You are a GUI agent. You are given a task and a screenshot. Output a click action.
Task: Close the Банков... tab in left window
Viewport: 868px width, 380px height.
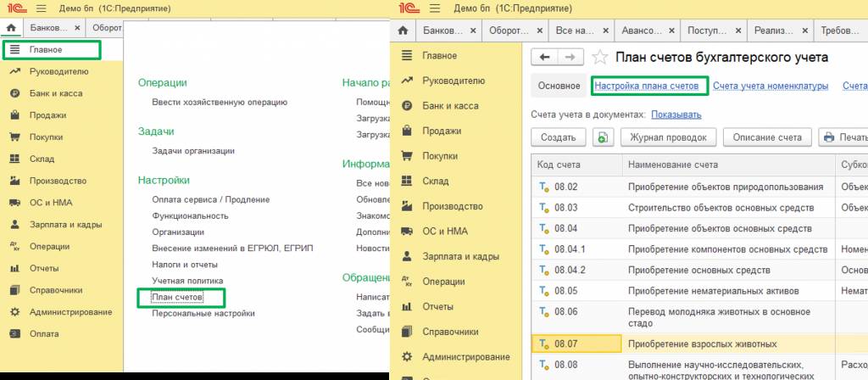(x=77, y=27)
